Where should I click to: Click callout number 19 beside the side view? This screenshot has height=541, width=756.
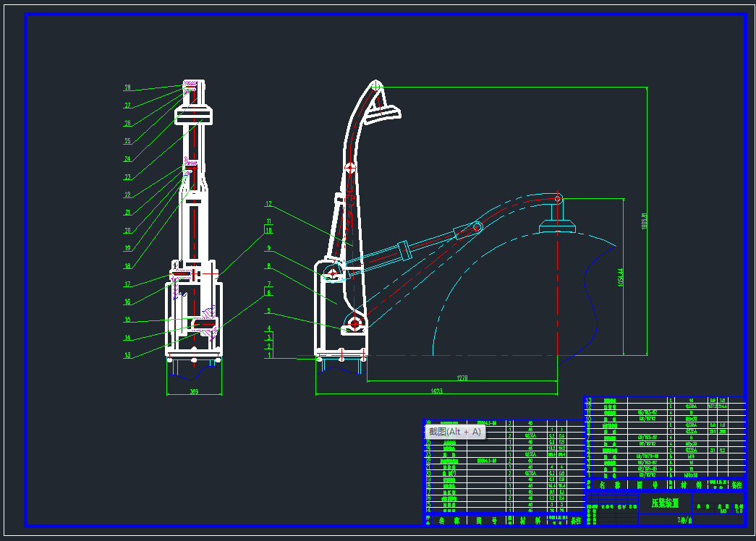coord(127,248)
